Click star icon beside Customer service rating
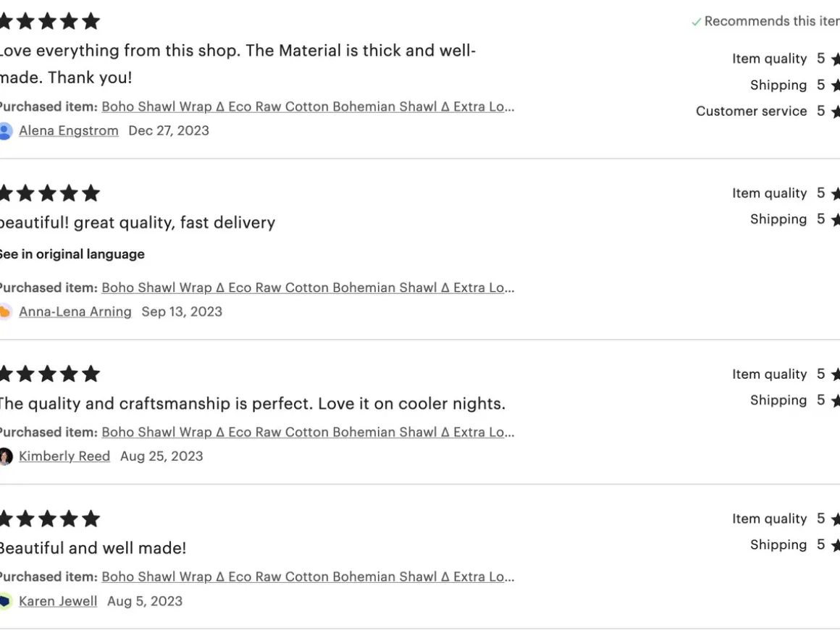 [836, 112]
